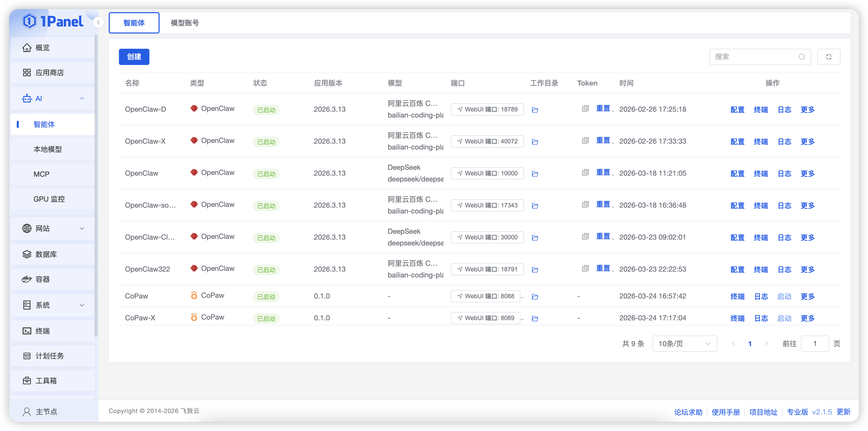Copy the token in the OpenClaw322 row
The width and height of the screenshot is (868, 431).
click(585, 269)
